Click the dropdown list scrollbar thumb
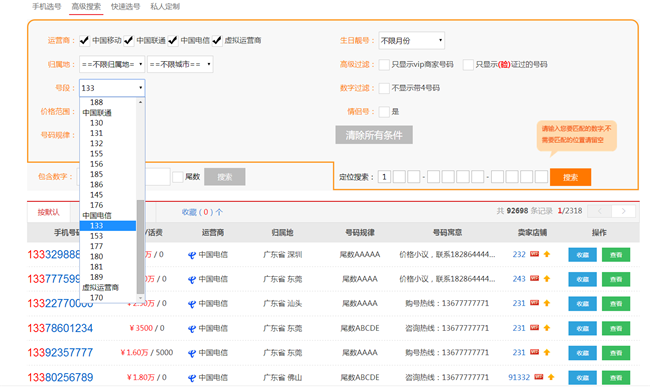Screen dimensions: 650x389 point(141,247)
